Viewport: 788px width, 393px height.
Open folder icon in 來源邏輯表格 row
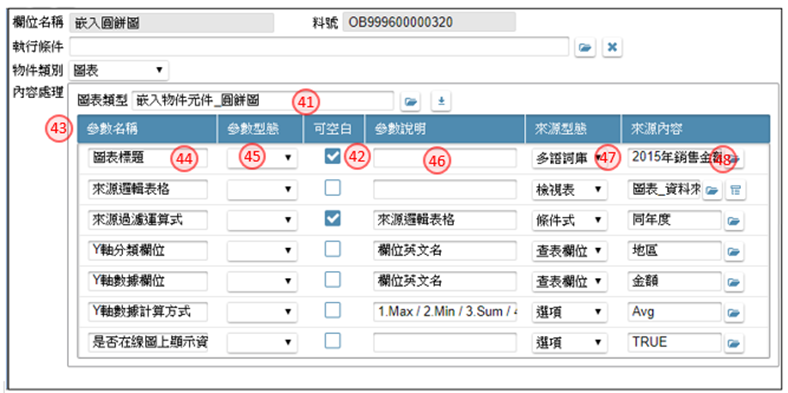(x=711, y=190)
